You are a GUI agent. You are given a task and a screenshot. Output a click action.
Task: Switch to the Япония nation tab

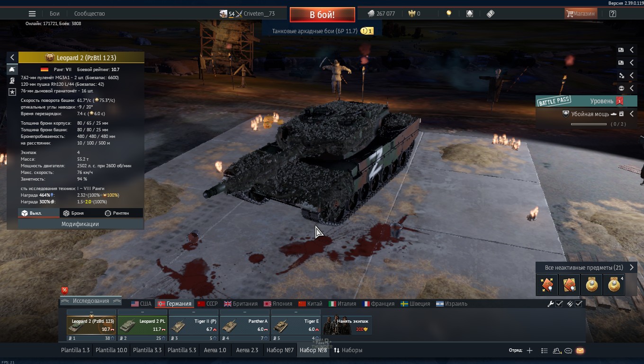pyautogui.click(x=277, y=304)
